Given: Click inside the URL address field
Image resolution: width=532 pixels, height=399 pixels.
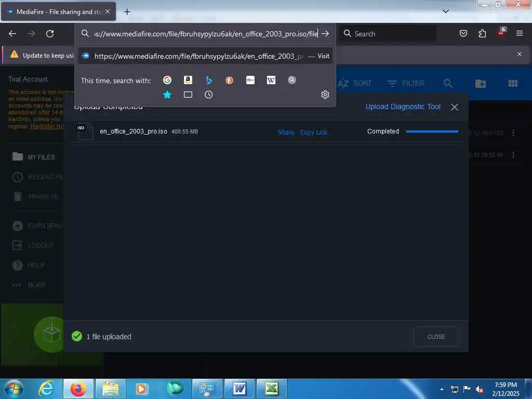Looking at the screenshot, I should (206, 34).
